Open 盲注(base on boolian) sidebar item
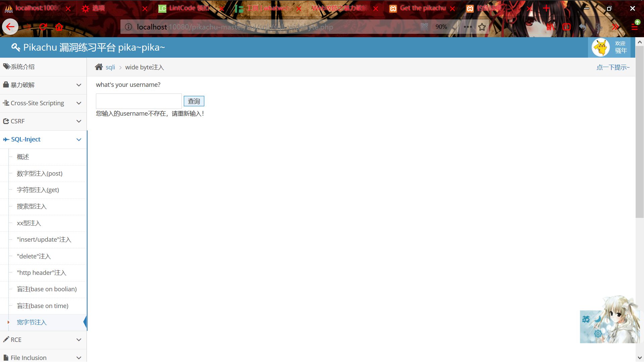Viewport: 644px width, 362px height. [47, 289]
